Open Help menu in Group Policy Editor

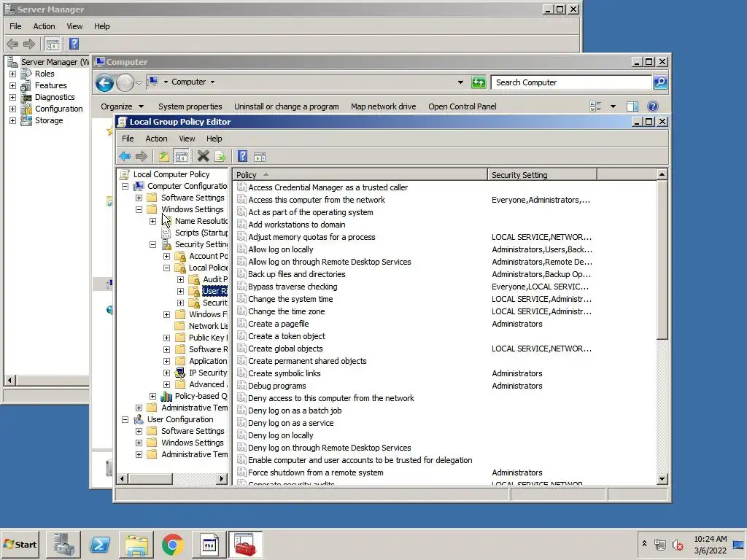(x=214, y=139)
